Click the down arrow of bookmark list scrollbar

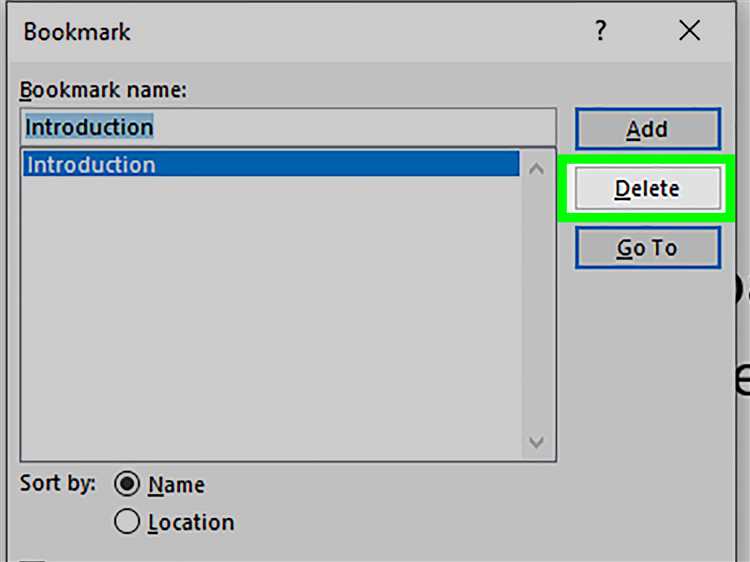pyautogui.click(x=536, y=441)
